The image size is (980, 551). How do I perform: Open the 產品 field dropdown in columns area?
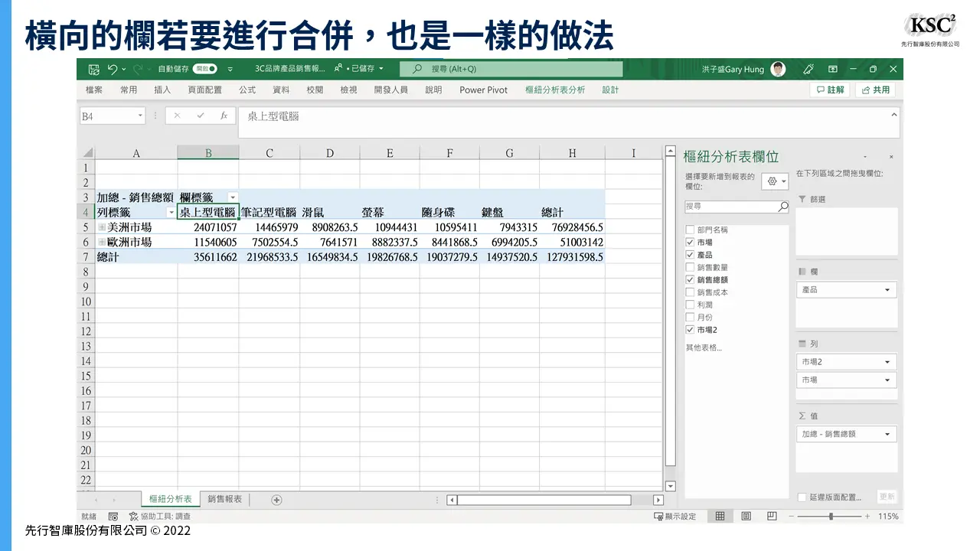888,290
